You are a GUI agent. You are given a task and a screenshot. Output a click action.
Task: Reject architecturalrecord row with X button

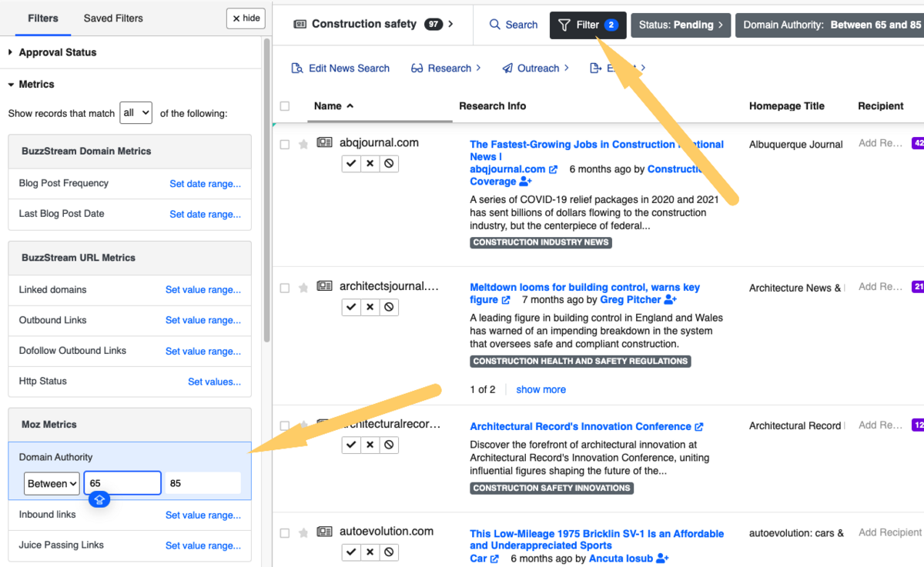tap(370, 445)
